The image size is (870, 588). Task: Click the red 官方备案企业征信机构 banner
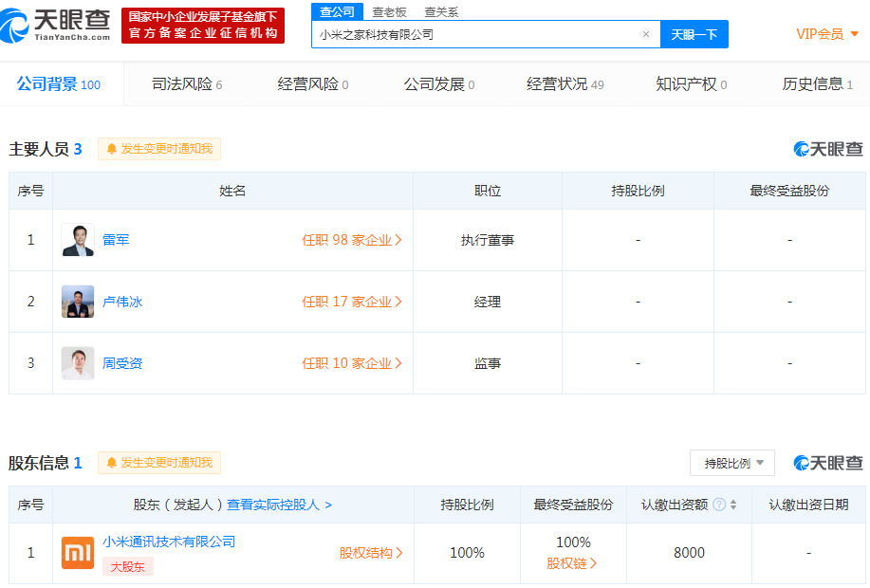[x=203, y=26]
